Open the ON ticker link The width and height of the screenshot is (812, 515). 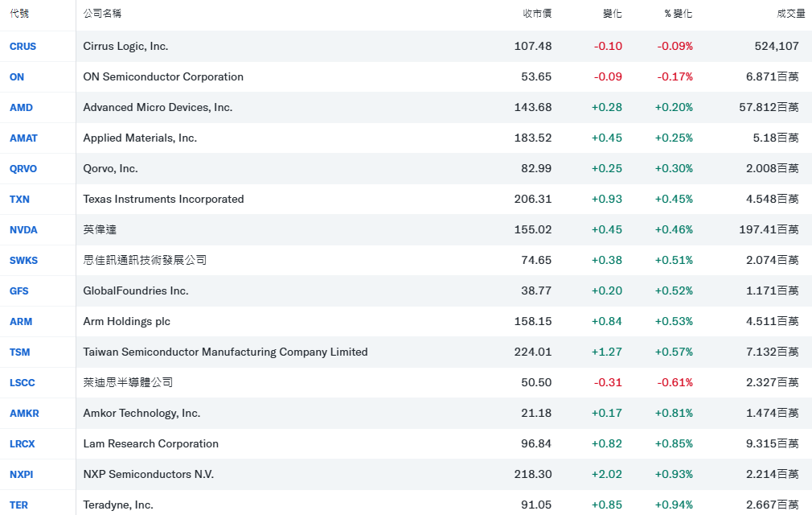pos(17,76)
